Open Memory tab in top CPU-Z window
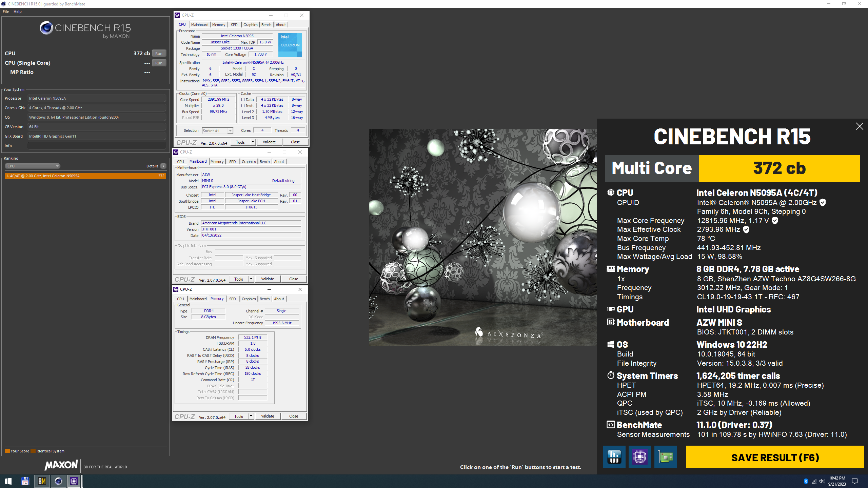868x488 pixels. click(219, 25)
